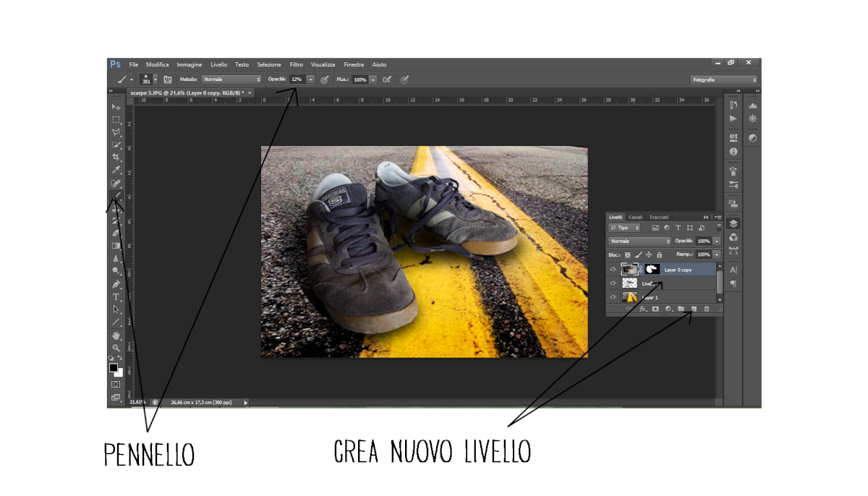Image resolution: width=868 pixels, height=496 pixels.
Task: Switch to the Tracciati tab
Action: pos(659,217)
